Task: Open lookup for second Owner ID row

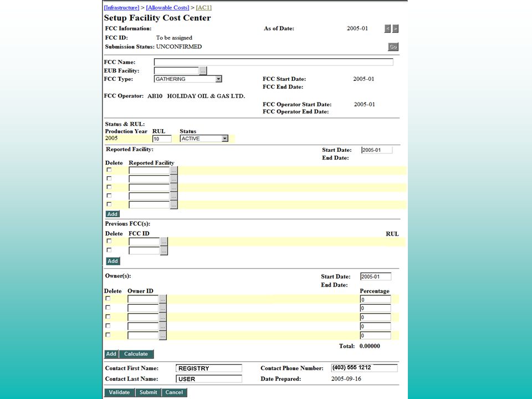Action: (x=163, y=308)
